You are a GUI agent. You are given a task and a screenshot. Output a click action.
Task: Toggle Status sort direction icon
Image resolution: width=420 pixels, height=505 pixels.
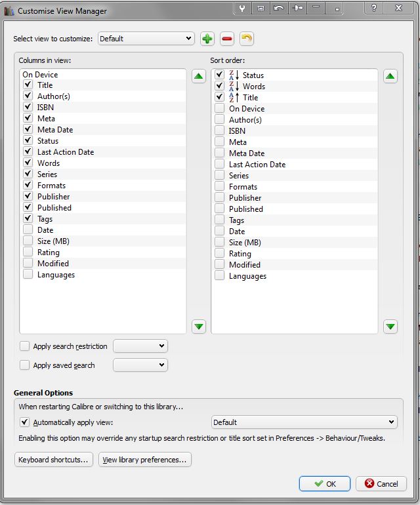tap(234, 75)
